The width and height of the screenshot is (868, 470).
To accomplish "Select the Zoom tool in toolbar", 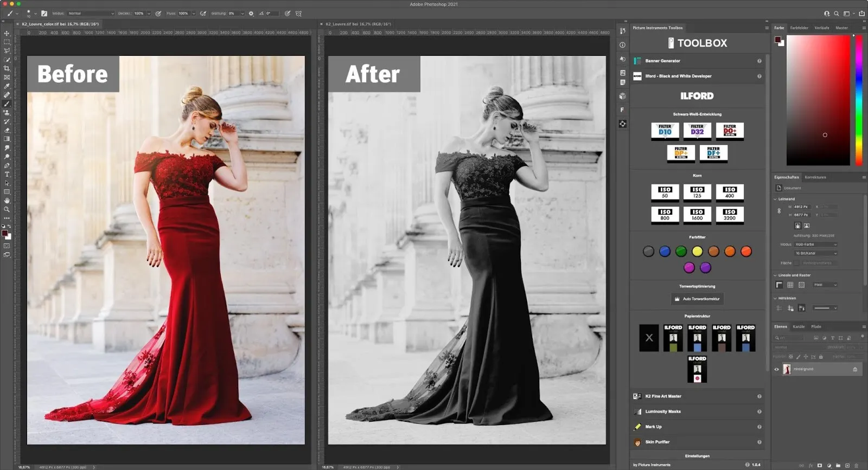I will coord(7,209).
